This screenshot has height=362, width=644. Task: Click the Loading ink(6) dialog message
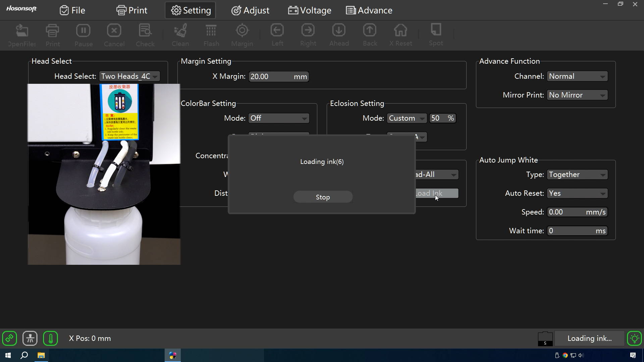tap(322, 162)
